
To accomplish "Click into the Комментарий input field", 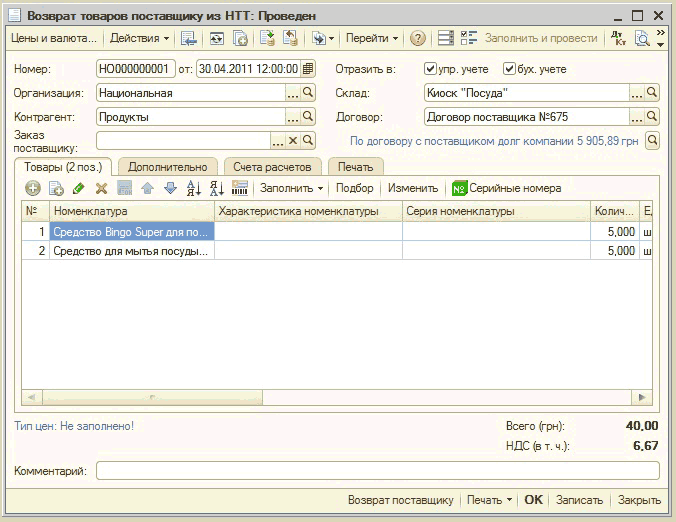I will [377, 470].
